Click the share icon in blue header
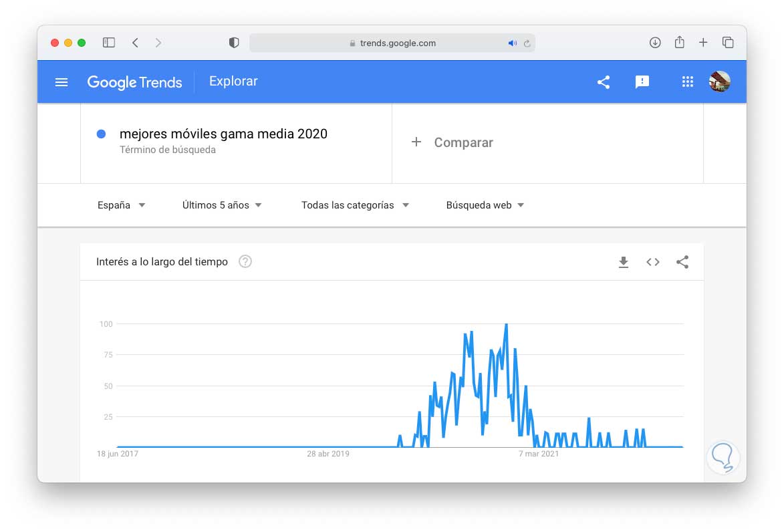 pos(604,82)
